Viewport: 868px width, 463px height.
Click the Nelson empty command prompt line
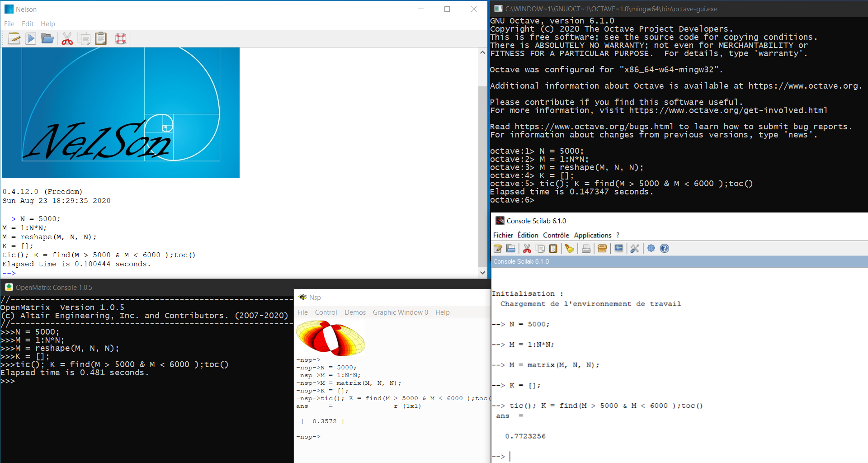tap(9, 273)
